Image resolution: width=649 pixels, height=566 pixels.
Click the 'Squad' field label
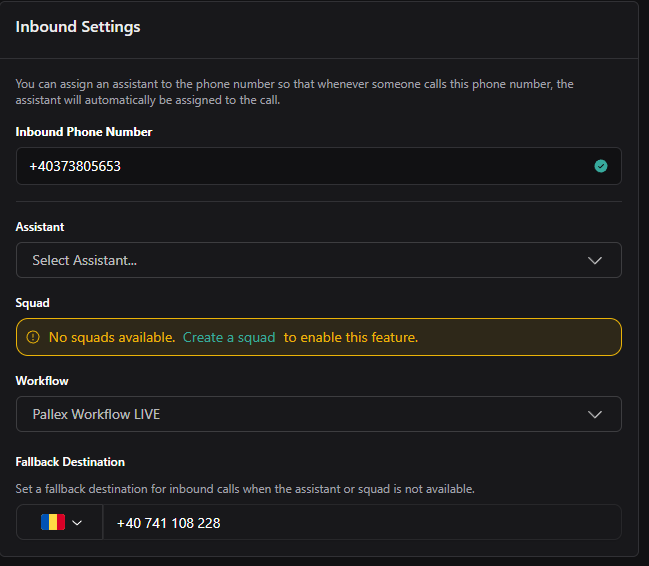33,303
